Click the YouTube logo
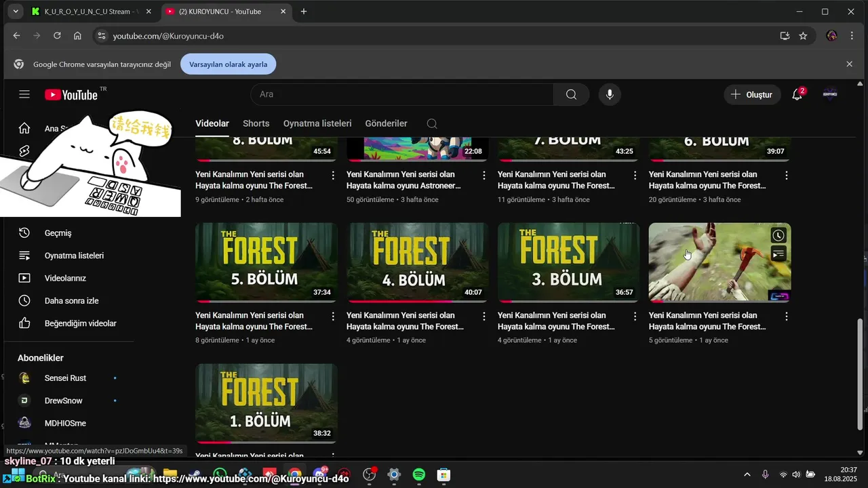This screenshot has width=868, height=488. (x=71, y=94)
